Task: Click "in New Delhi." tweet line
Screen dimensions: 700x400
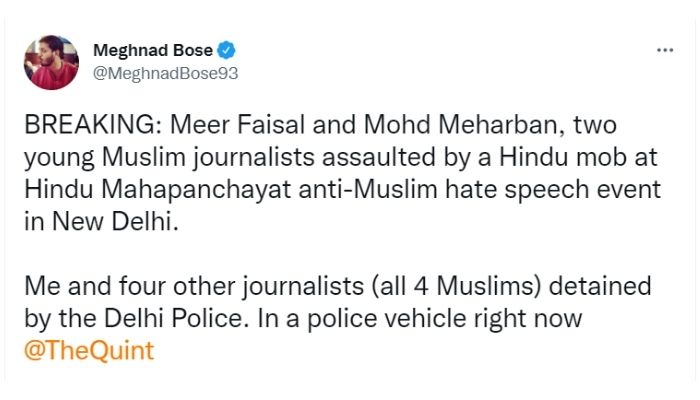Action: pyautogui.click(x=101, y=221)
